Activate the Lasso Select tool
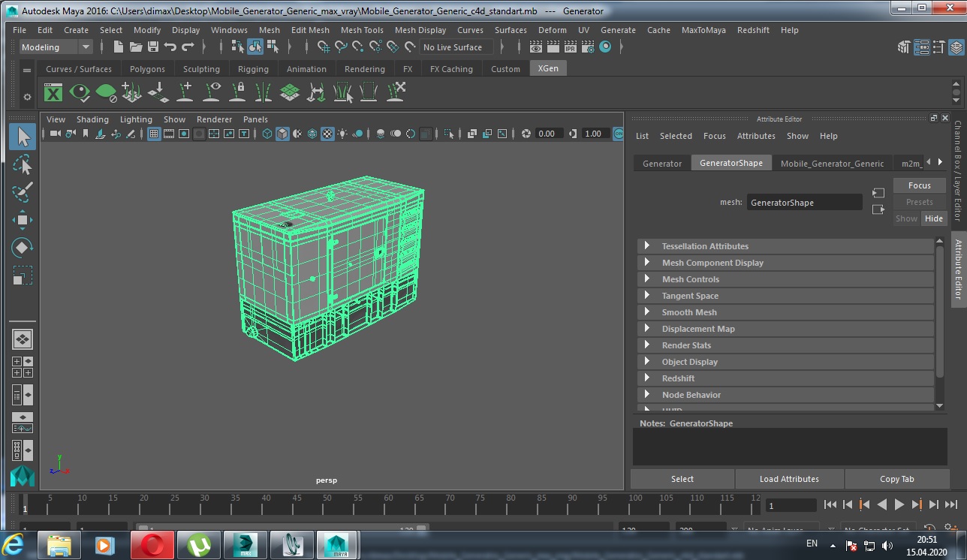967x560 pixels. (x=23, y=164)
